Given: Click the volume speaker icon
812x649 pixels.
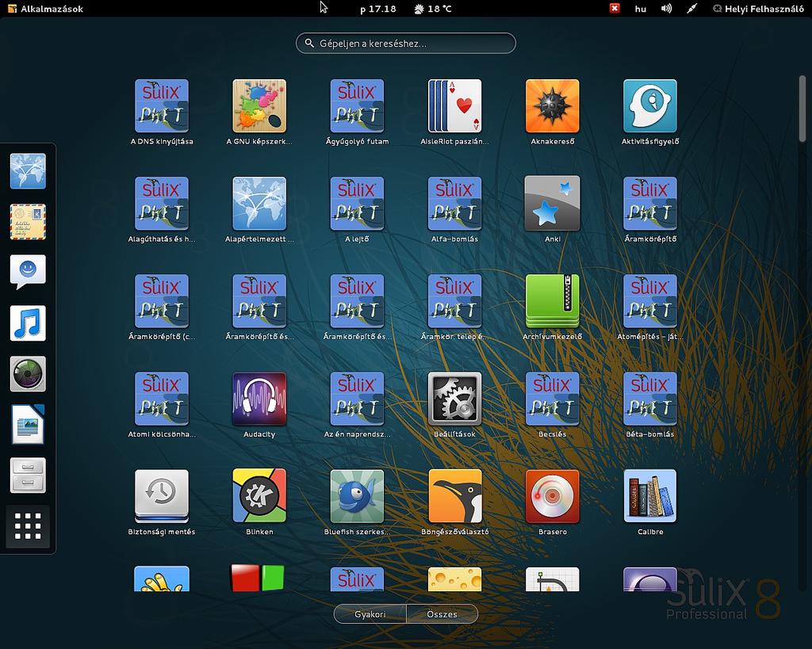Looking at the screenshot, I should pos(666,9).
